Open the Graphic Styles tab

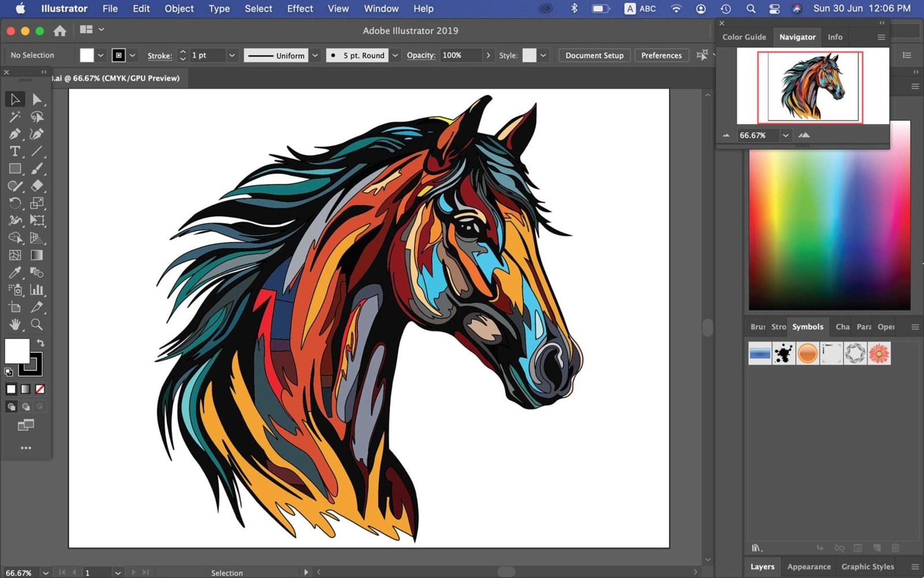(x=867, y=566)
